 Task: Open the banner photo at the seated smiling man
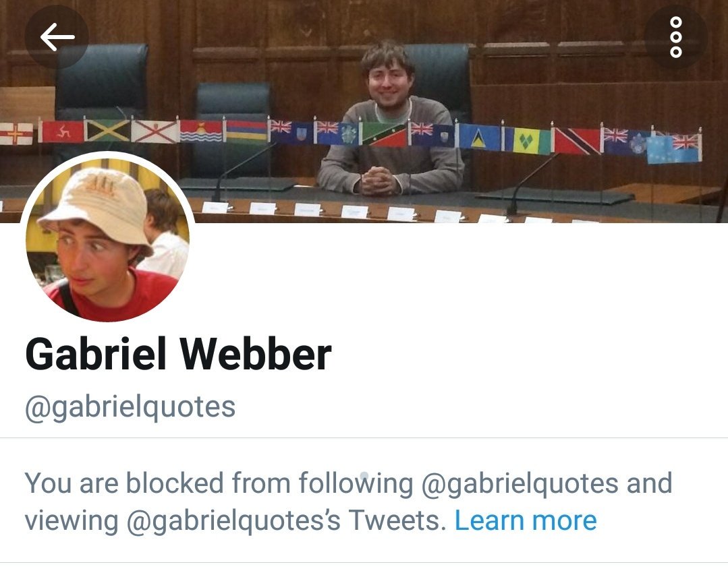[x=389, y=119]
